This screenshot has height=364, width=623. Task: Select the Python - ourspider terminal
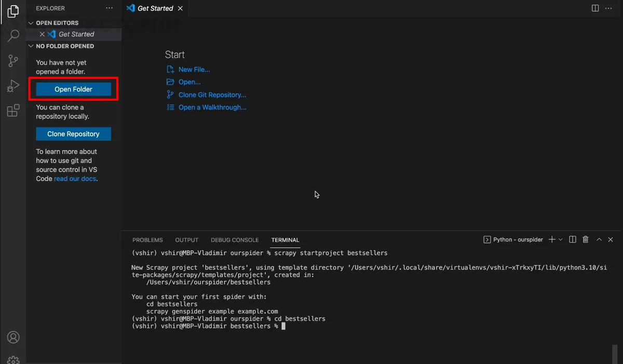[x=513, y=240]
